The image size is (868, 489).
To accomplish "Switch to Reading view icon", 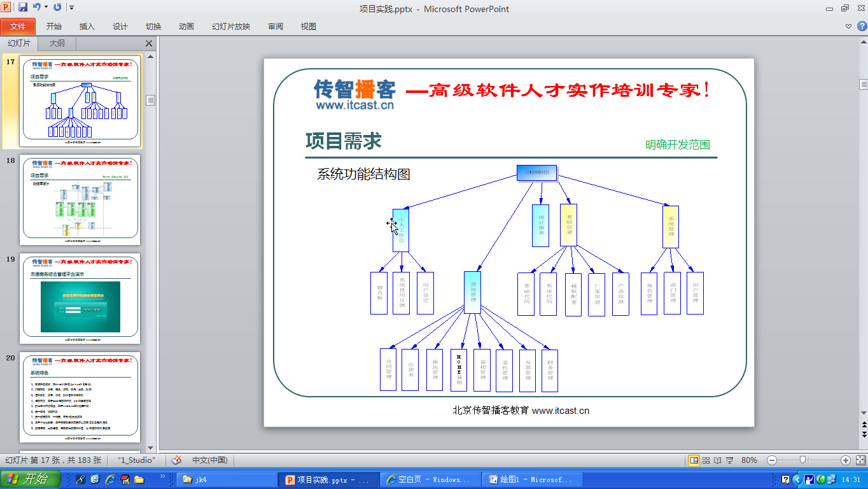I will [718, 460].
